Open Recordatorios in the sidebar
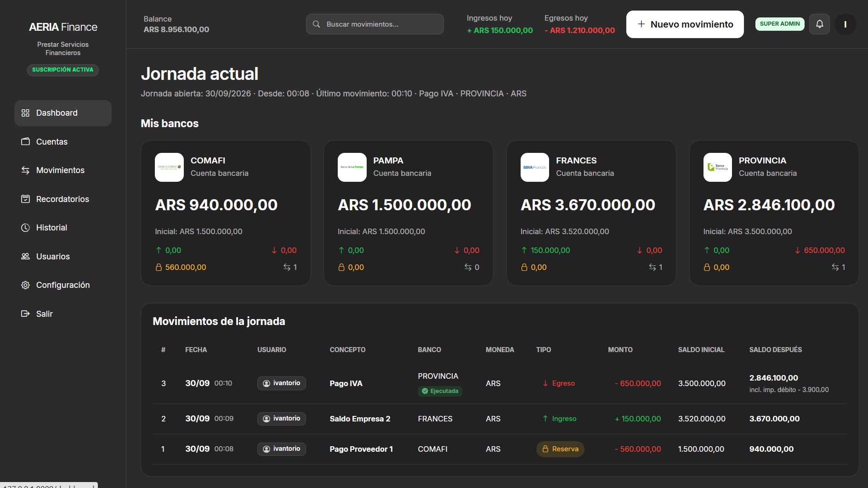The height and width of the screenshot is (488, 868). click(x=63, y=199)
